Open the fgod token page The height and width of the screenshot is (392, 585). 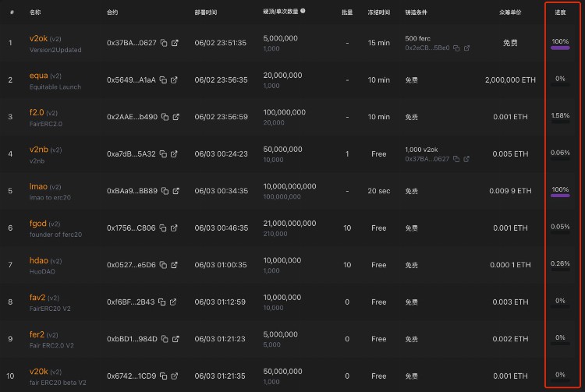point(38,224)
